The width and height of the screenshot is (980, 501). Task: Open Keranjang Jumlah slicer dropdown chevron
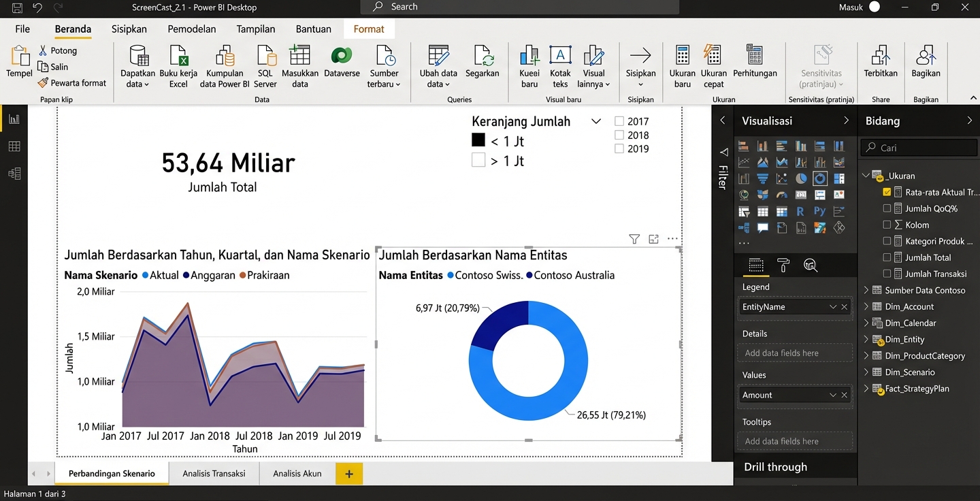[596, 122]
